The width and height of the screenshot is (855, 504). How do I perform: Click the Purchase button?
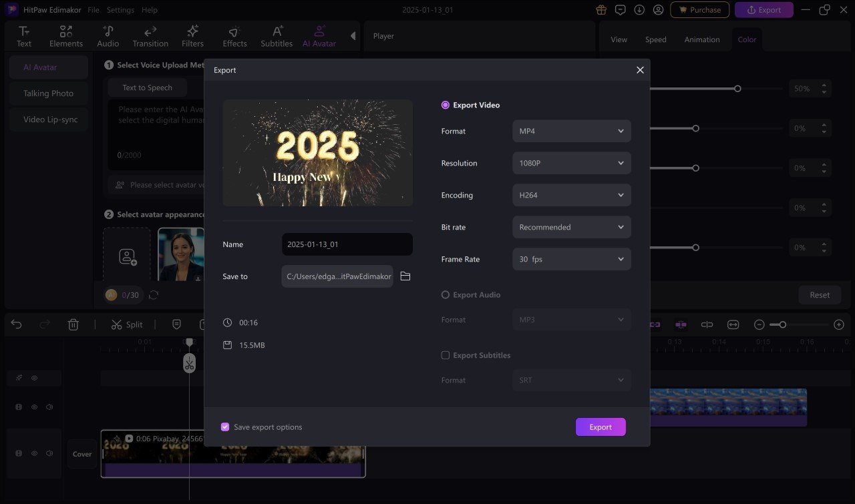pyautogui.click(x=699, y=10)
